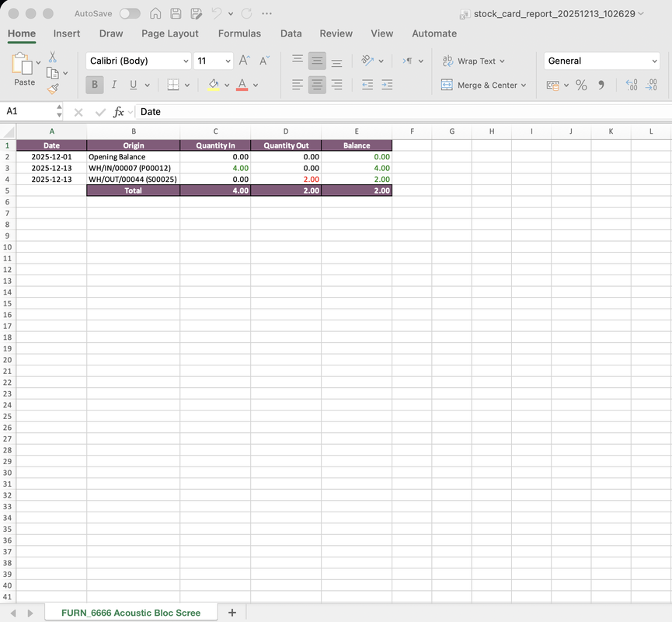Click the Align Right icon
672x622 pixels.
pyautogui.click(x=336, y=86)
